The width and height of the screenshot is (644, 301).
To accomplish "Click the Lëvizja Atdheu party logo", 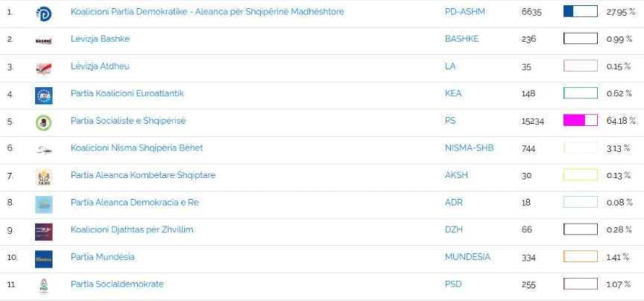I will 43,68.
